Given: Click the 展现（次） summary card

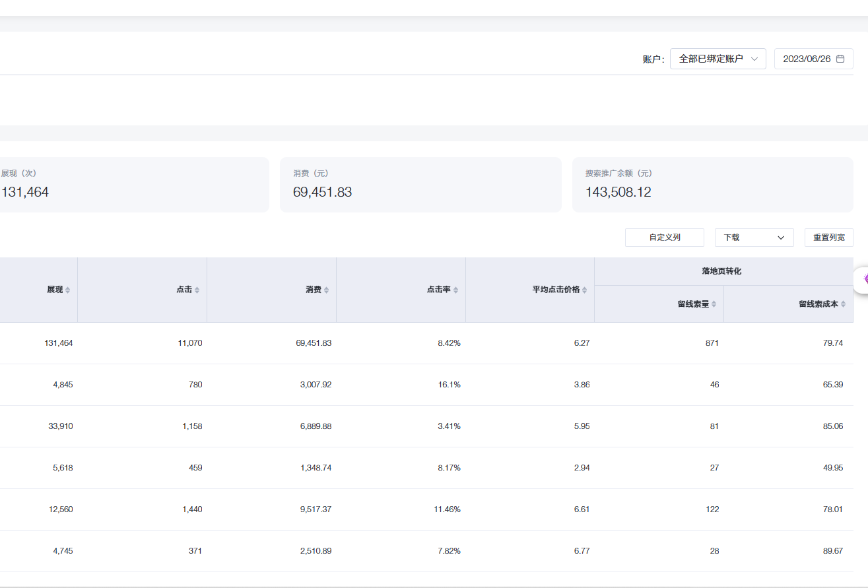Looking at the screenshot, I should [x=135, y=185].
